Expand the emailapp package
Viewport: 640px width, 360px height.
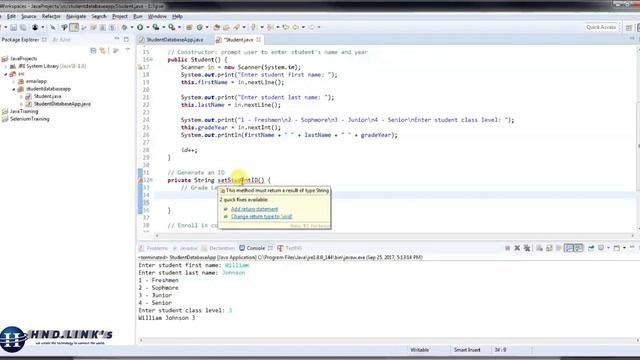pyautogui.click(x=13, y=81)
